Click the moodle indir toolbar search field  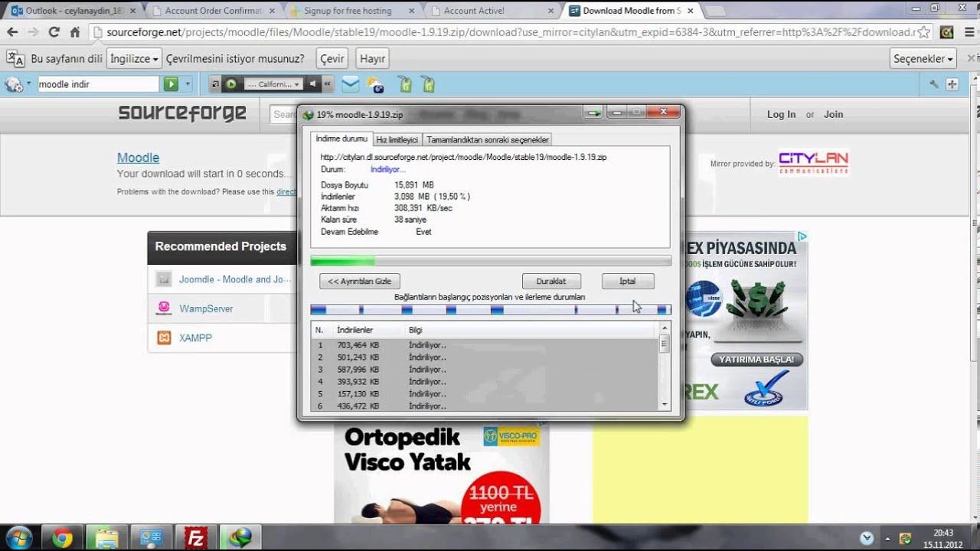click(x=98, y=84)
